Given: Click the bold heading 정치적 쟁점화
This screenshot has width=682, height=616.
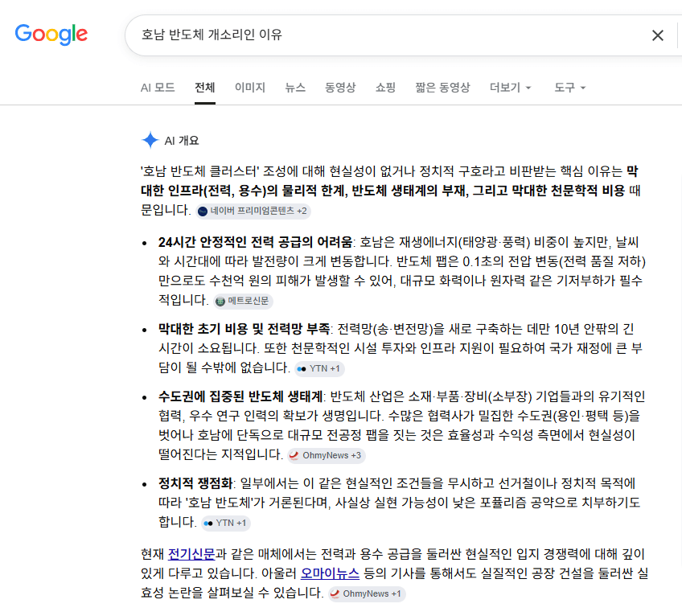Looking at the screenshot, I should (195, 483).
